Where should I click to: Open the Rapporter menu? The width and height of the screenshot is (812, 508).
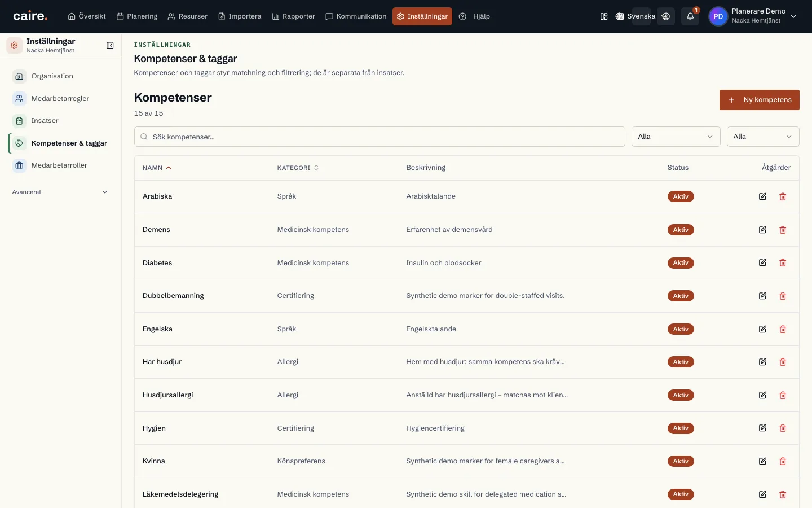(293, 16)
